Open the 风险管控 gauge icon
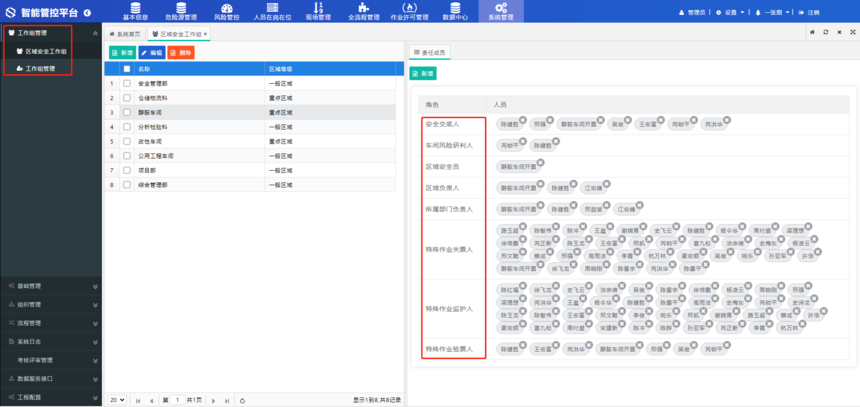This screenshot has width=860, height=407. tap(226, 8)
